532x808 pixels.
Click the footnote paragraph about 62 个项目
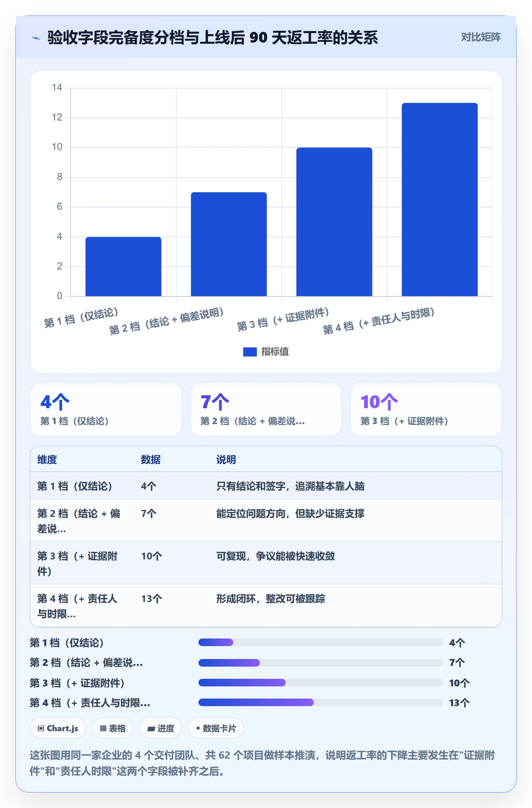[262, 763]
